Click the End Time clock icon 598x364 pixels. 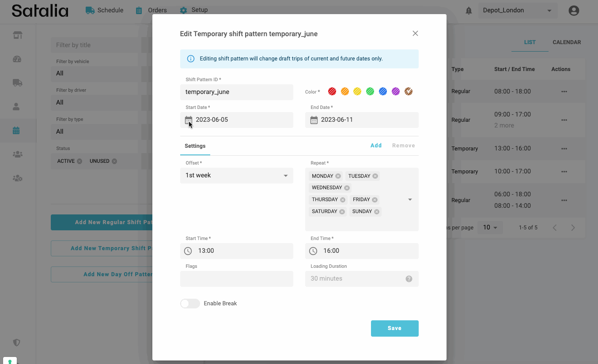click(x=313, y=251)
